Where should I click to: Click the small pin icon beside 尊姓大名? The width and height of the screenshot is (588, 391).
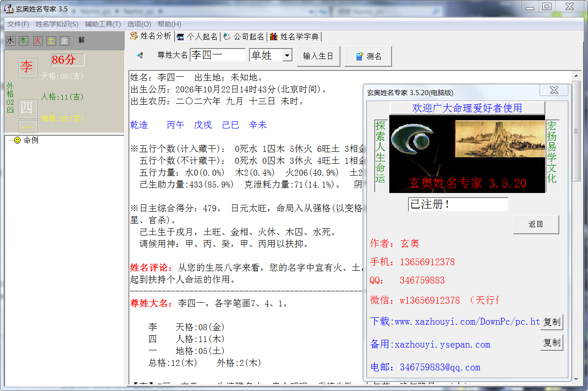pyautogui.click(x=140, y=55)
